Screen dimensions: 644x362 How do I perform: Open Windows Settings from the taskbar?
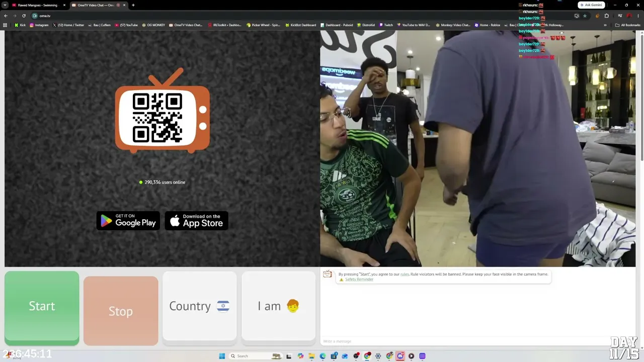click(378, 356)
